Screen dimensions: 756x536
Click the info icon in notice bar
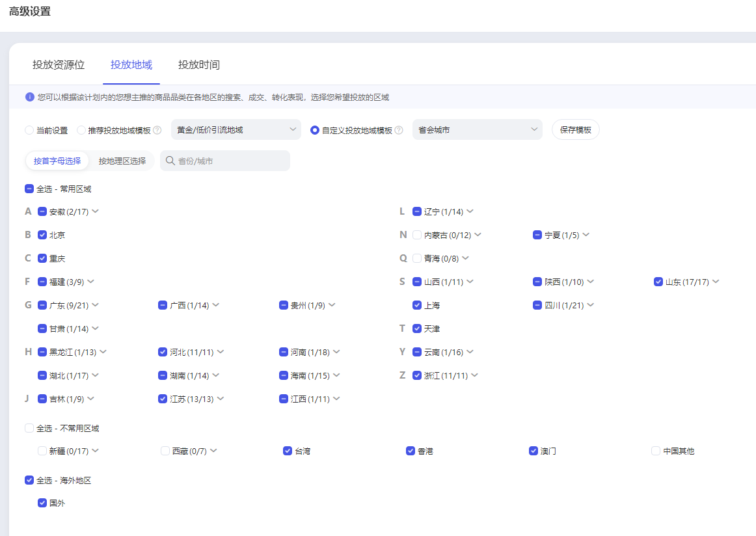29,97
